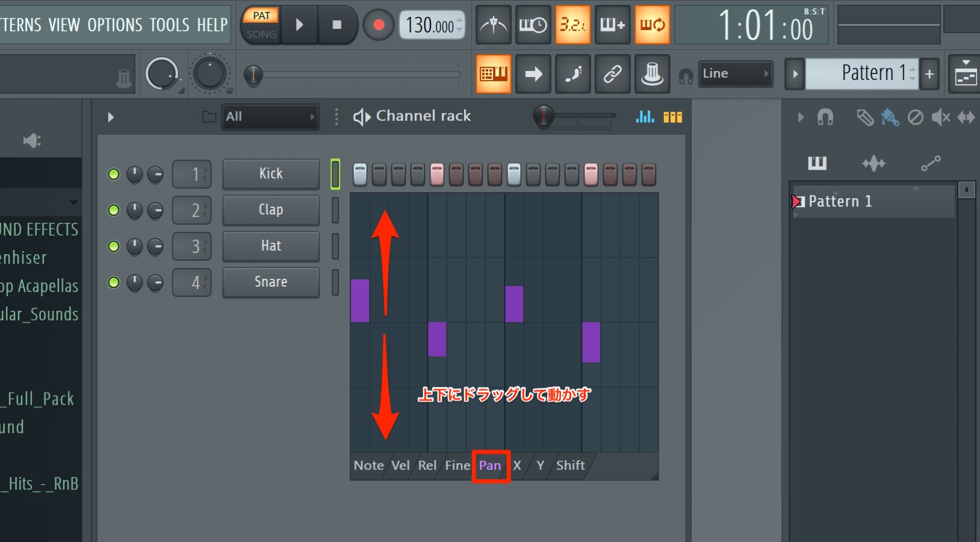The height and width of the screenshot is (542, 980).
Task: Select the Clap channel selector LED
Action: click(335, 210)
